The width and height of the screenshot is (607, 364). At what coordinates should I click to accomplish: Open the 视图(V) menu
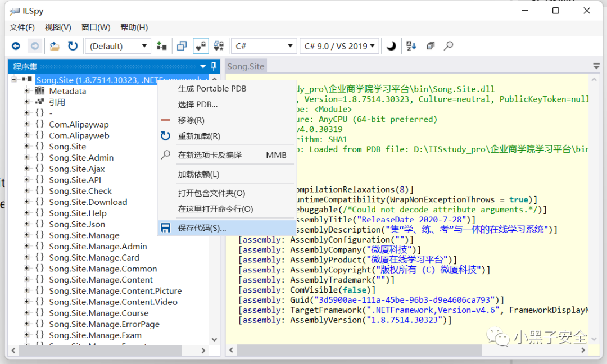tap(58, 28)
